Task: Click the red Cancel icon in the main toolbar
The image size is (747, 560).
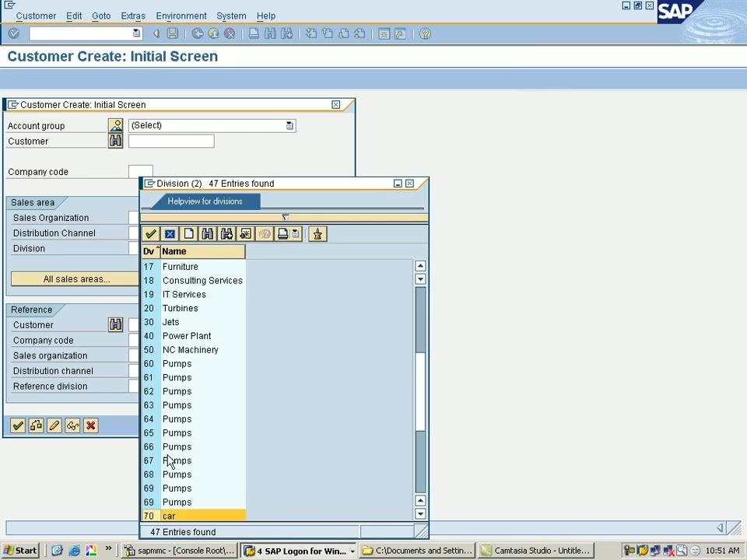Action: point(230,33)
